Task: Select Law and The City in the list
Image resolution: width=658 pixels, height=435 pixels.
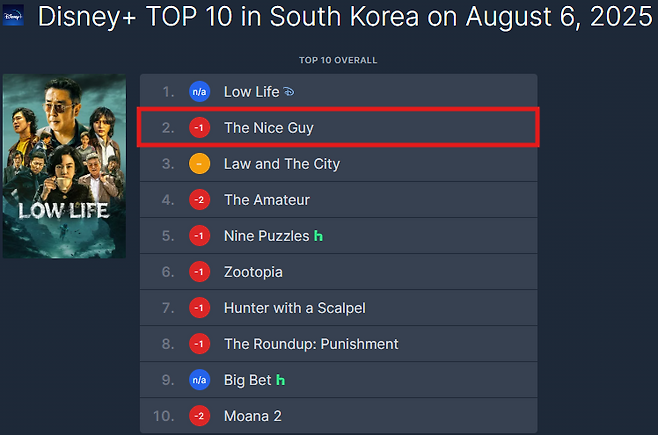Action: coord(282,164)
